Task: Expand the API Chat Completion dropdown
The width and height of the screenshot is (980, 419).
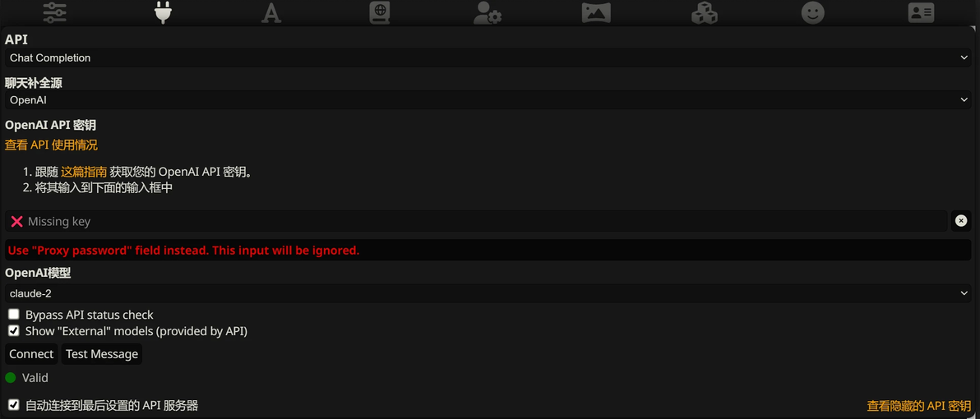Action: [x=488, y=58]
